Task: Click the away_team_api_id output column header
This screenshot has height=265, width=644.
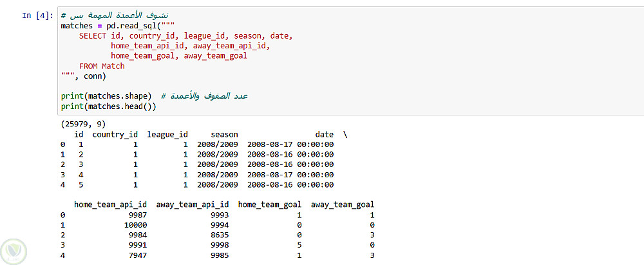Action: point(193,204)
